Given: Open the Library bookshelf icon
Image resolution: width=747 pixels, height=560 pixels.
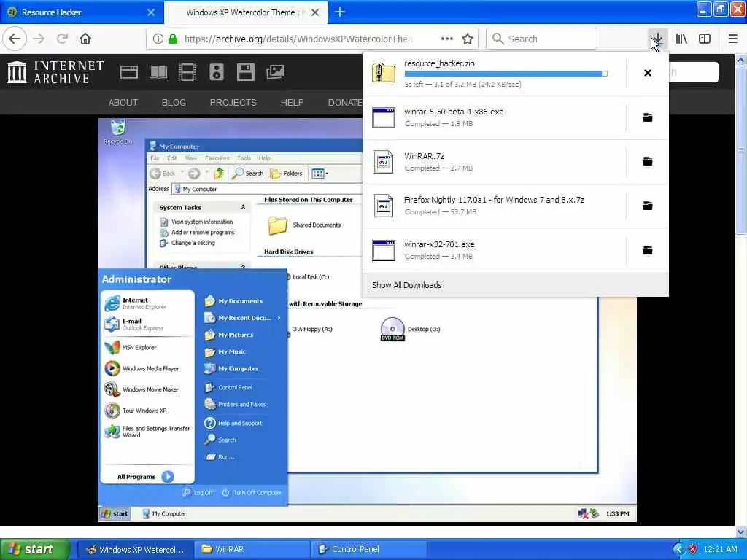Looking at the screenshot, I should coord(681,39).
